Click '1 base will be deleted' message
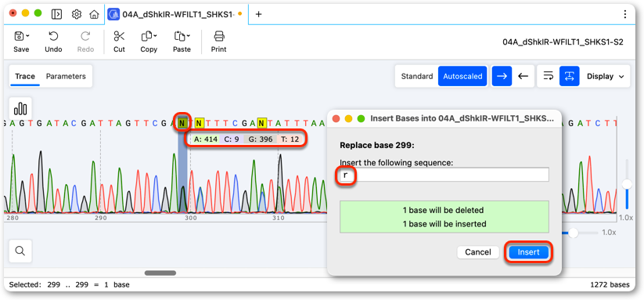Viewport: 644px width, 300px height. pyautogui.click(x=443, y=211)
